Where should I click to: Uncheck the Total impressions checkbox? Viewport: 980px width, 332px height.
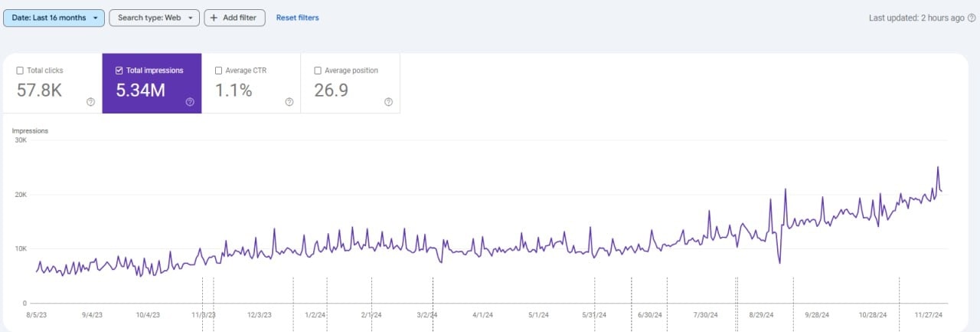[x=119, y=71]
